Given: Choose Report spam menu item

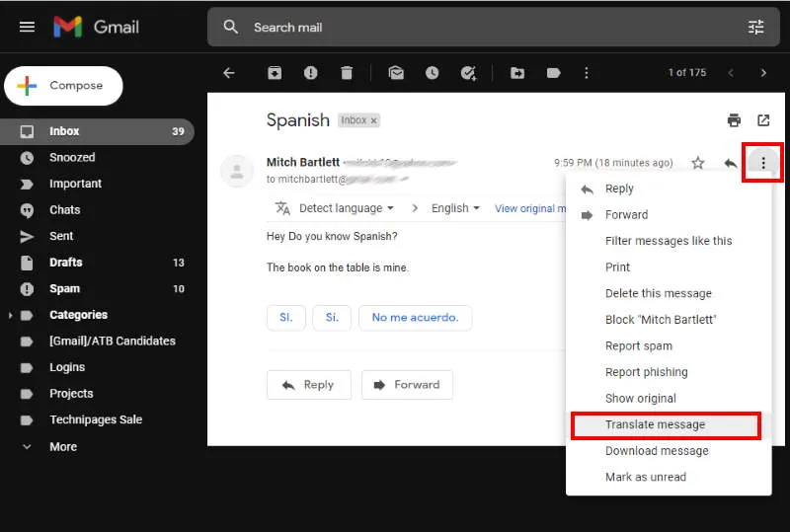Looking at the screenshot, I should click(x=669, y=346).
